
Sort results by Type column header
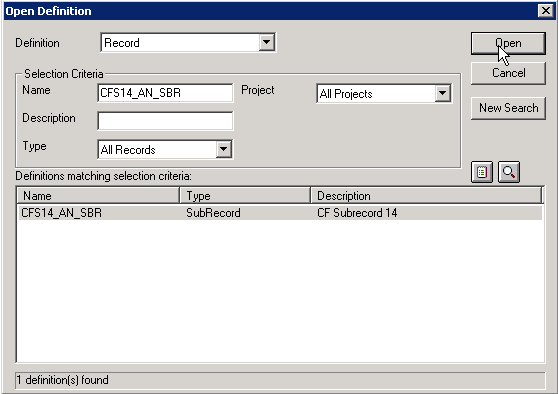[245, 196]
